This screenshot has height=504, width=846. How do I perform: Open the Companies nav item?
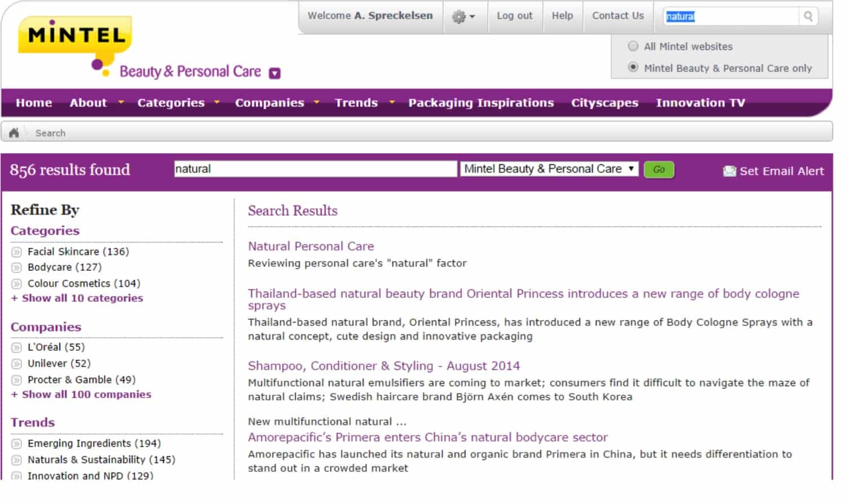269,102
